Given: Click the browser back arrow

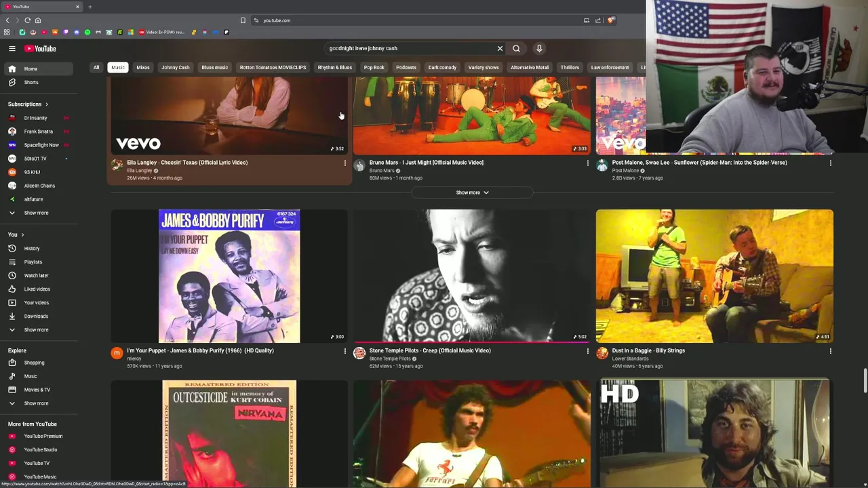Looking at the screenshot, I should coord(7,20).
